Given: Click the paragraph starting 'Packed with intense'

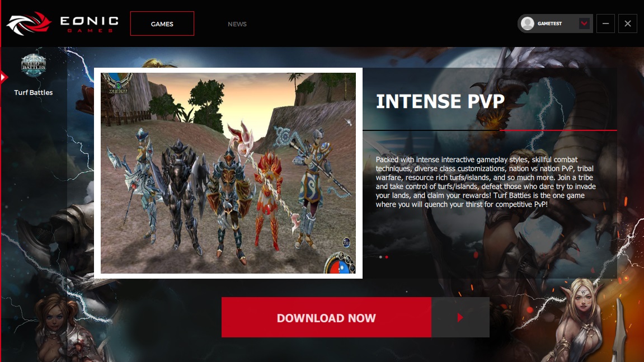Looking at the screenshot, I should point(486,182).
